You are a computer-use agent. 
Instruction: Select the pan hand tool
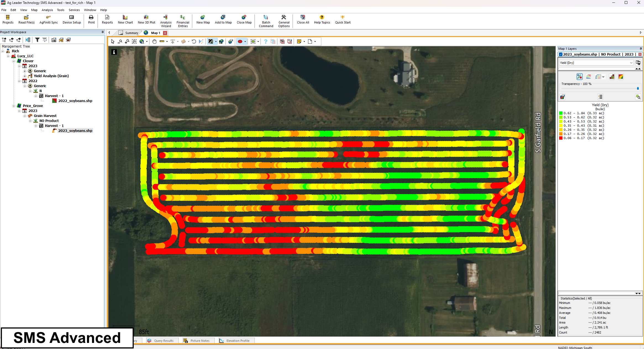[x=154, y=41]
